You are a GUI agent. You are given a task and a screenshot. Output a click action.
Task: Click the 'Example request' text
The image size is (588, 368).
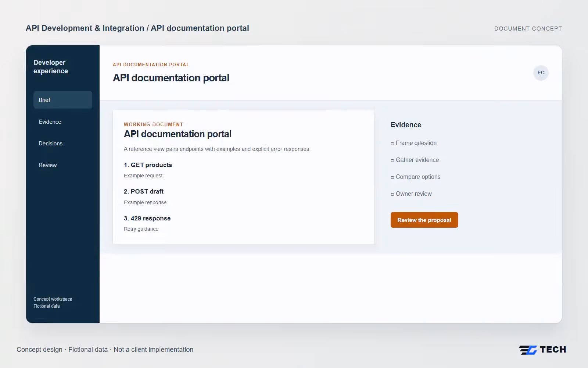click(x=143, y=176)
